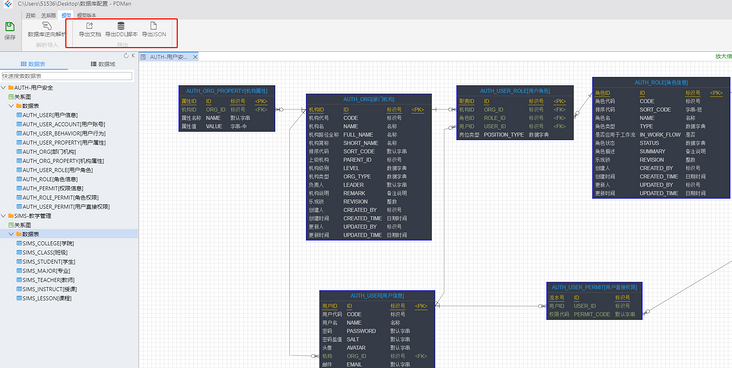The height and width of the screenshot is (368, 732).
Task: Open the 开始 ribbon tab
Action: pos(30,15)
